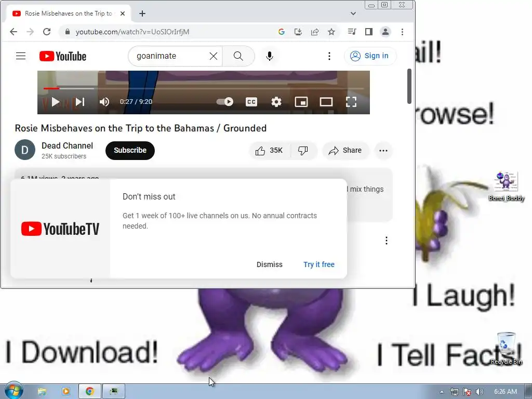Enable miniplayer mode
This screenshot has height=399, width=532.
tap(301, 102)
